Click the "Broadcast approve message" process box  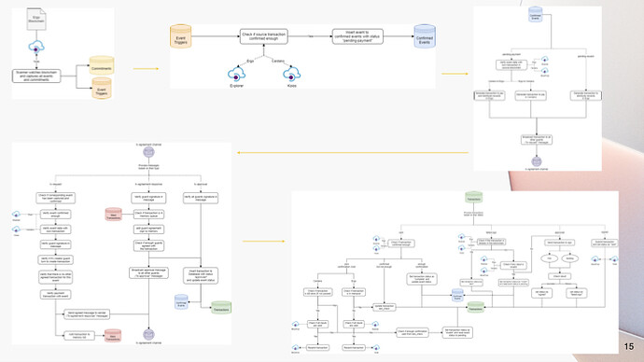(x=148, y=273)
